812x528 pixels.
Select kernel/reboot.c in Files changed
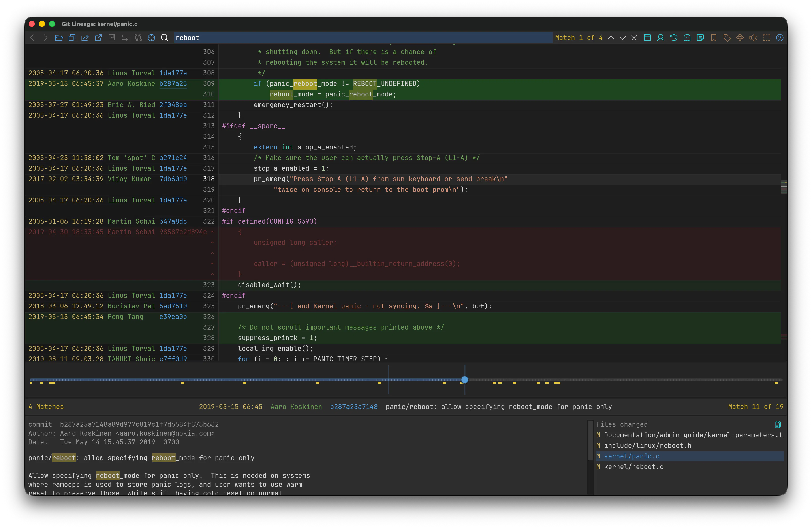tap(690, 467)
